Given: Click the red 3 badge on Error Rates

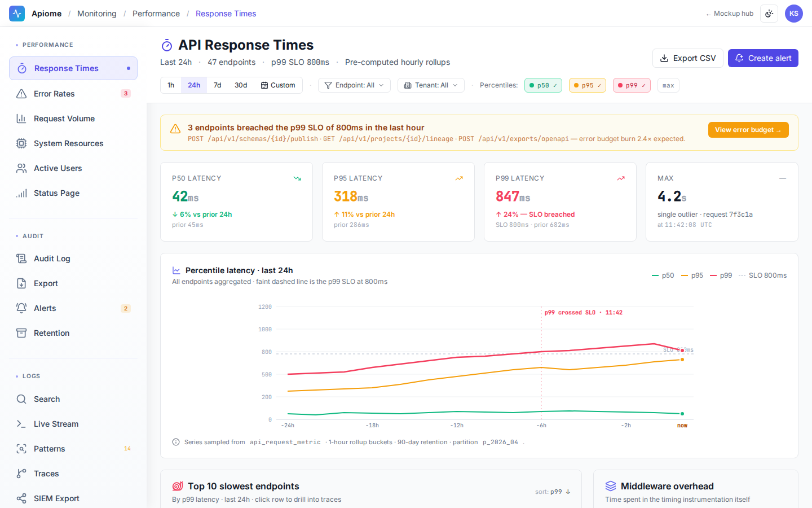Looking at the screenshot, I should click(x=126, y=94).
